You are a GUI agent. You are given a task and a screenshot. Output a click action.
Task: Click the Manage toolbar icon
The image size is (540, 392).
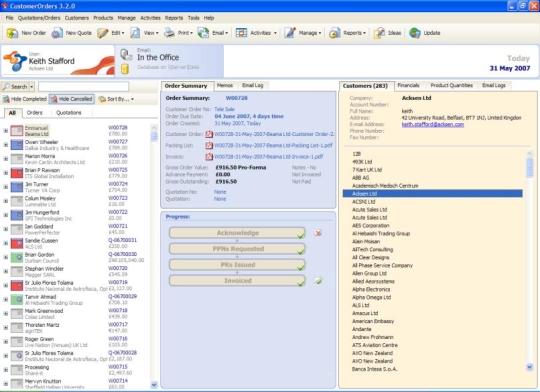pyautogui.click(x=290, y=33)
